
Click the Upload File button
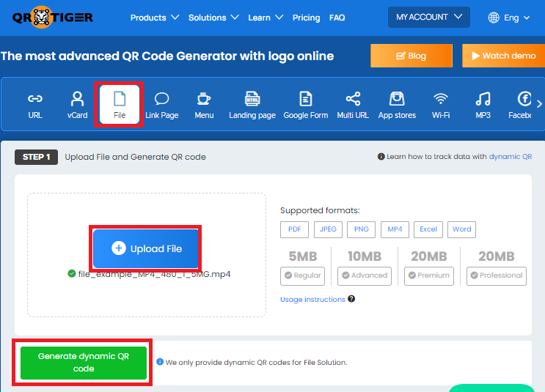tap(146, 248)
